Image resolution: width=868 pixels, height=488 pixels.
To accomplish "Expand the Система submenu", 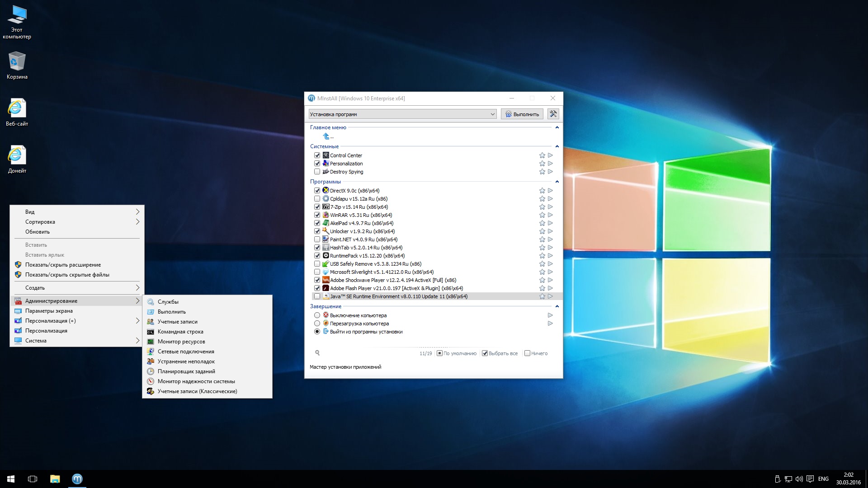I will [77, 341].
